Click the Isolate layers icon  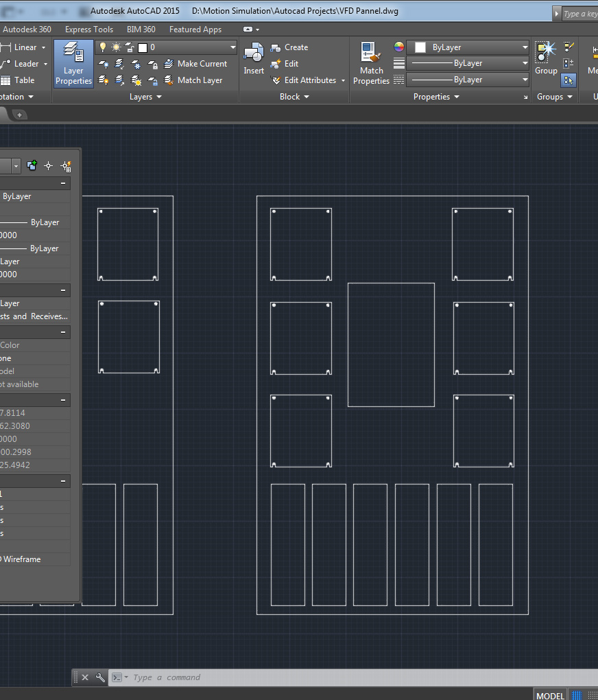(x=119, y=65)
